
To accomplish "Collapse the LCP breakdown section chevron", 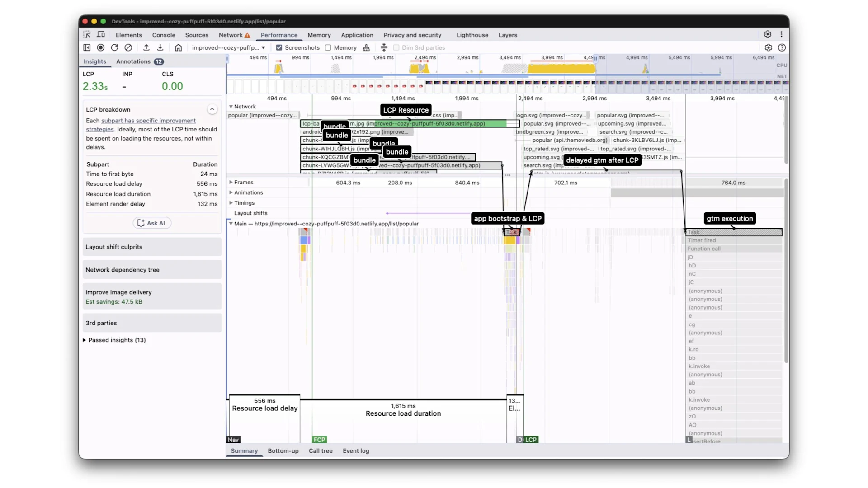I will (212, 109).
